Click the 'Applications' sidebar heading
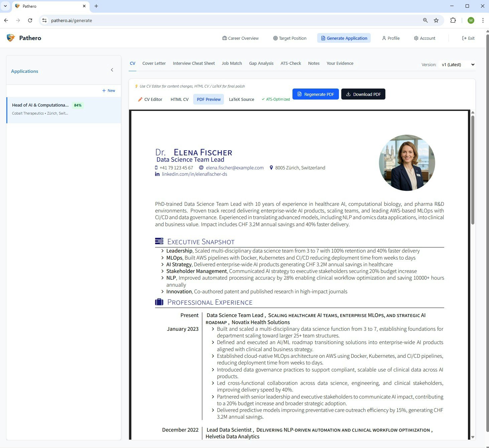The width and height of the screenshot is (489, 448). click(24, 71)
